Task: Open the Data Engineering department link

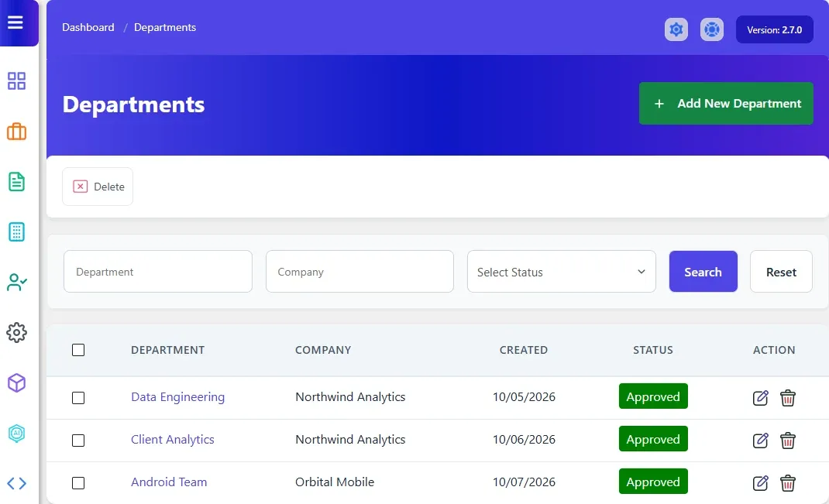Action: (x=177, y=396)
